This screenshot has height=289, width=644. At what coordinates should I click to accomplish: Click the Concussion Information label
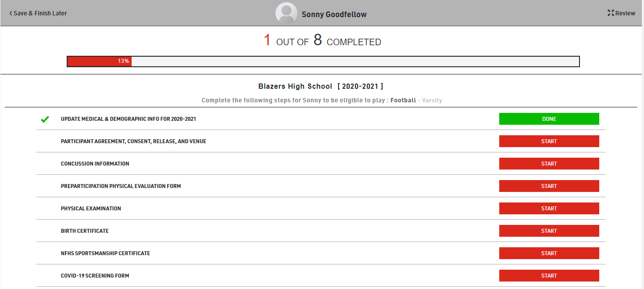pyautogui.click(x=95, y=164)
